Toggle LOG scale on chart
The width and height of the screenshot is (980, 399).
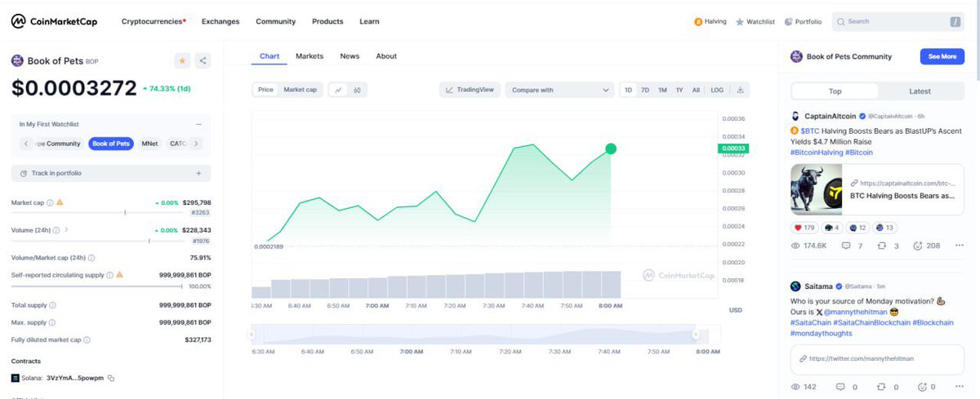[x=717, y=90]
